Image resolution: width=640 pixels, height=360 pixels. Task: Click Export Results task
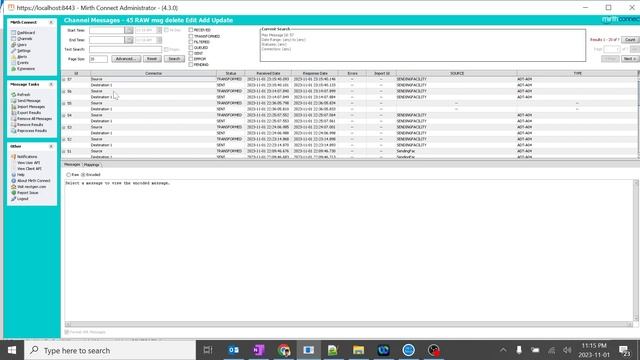coord(29,113)
